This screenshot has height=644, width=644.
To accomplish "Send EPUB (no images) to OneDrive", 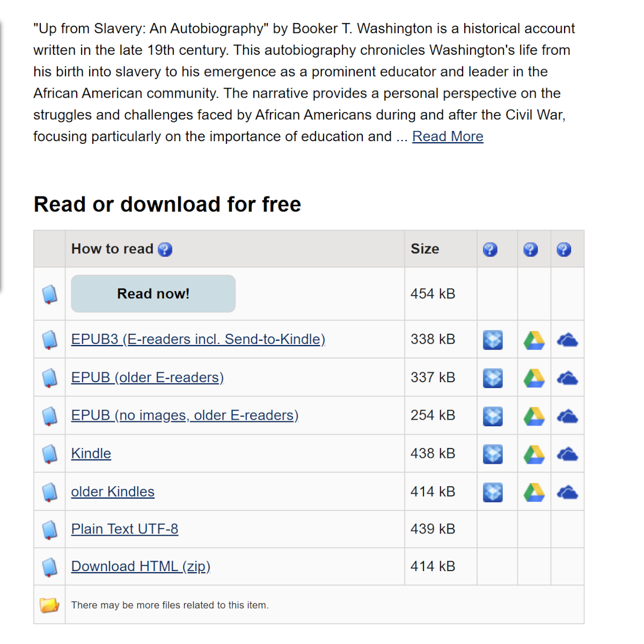I will [x=567, y=416].
